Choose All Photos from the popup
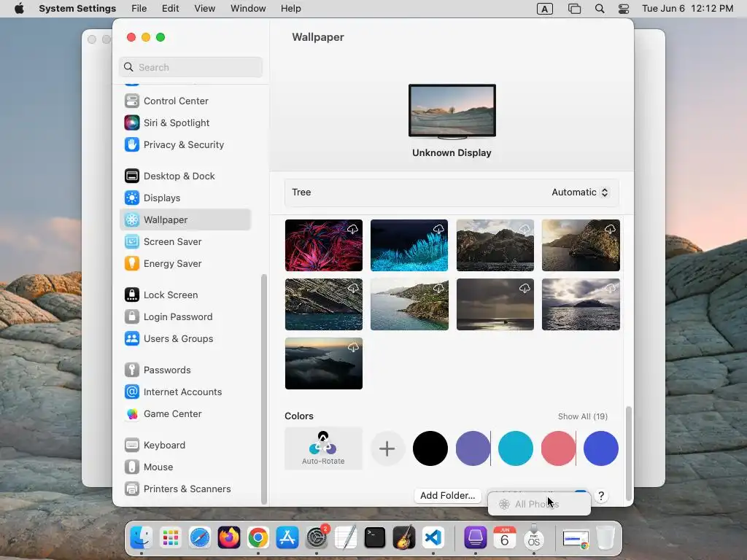 (x=539, y=505)
